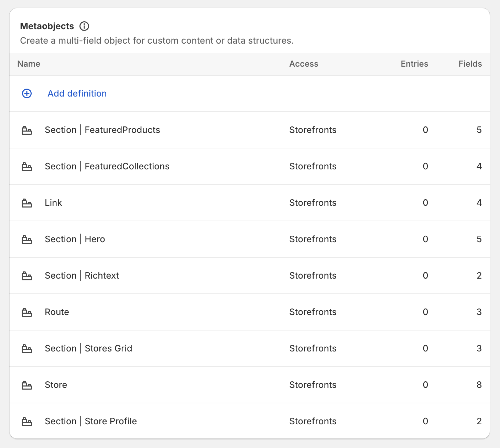
Task: Open the Section | FeaturedProducts definition
Action: (102, 130)
